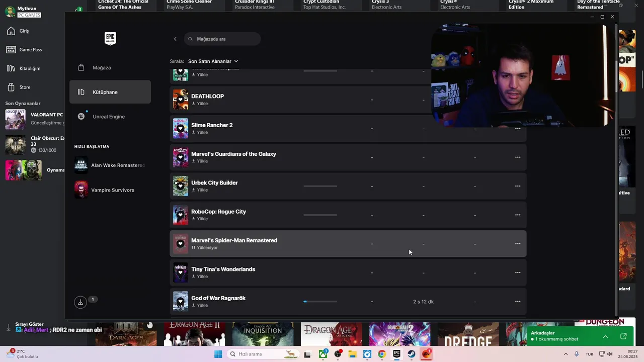Click the Epic Games logo in the sidebar

click(110, 39)
